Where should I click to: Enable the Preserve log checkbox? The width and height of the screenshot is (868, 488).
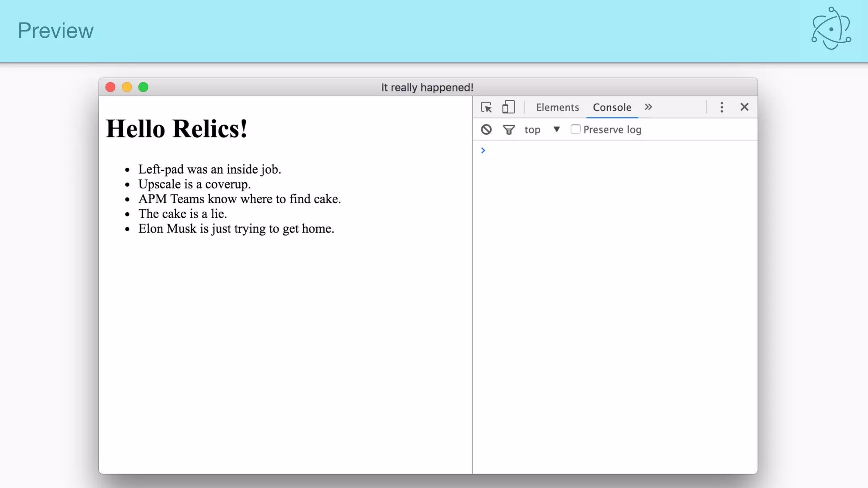coord(575,129)
